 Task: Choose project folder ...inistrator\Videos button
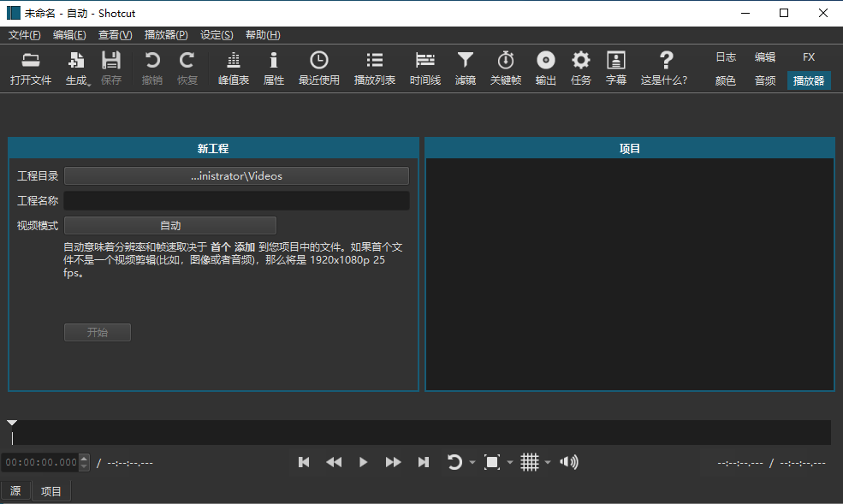(x=236, y=175)
